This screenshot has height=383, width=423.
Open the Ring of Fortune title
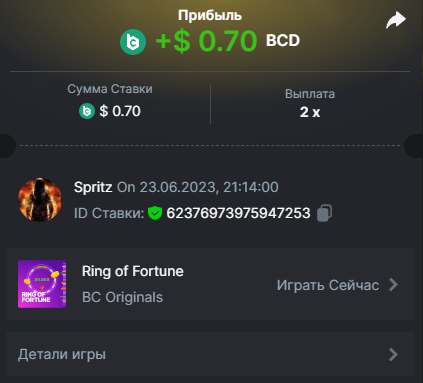pyautogui.click(x=133, y=271)
